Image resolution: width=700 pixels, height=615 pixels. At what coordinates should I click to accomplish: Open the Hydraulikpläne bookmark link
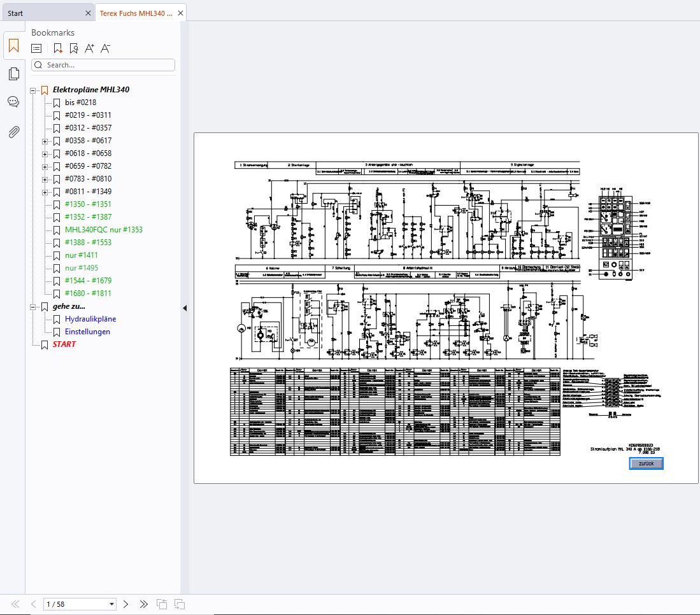(90, 319)
